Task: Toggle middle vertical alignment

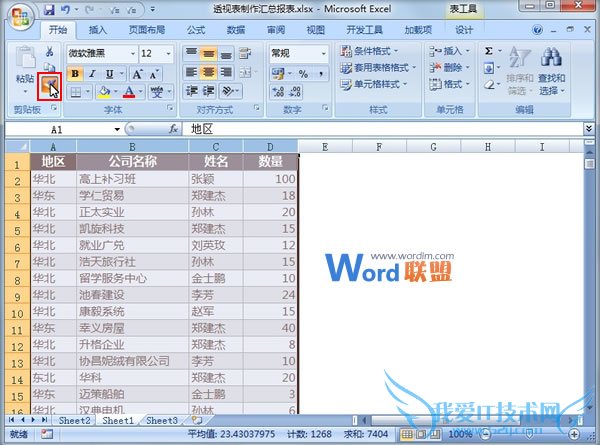Action: (209, 54)
